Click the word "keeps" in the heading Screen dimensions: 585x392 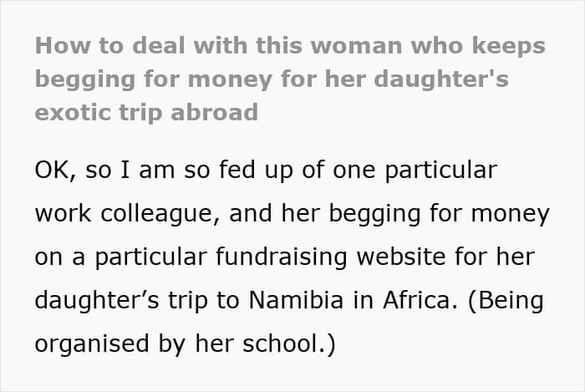click(508, 47)
